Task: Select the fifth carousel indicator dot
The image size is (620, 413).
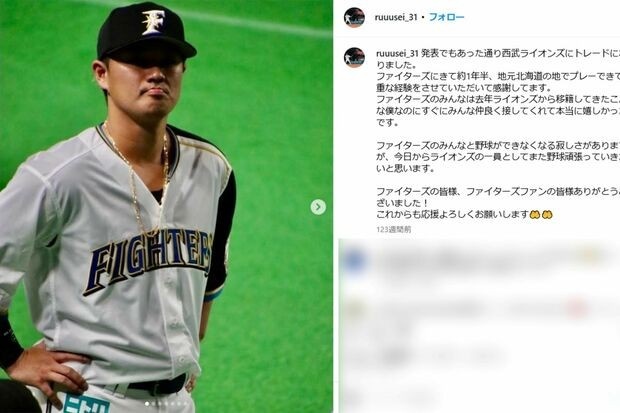Action: pos(172,404)
